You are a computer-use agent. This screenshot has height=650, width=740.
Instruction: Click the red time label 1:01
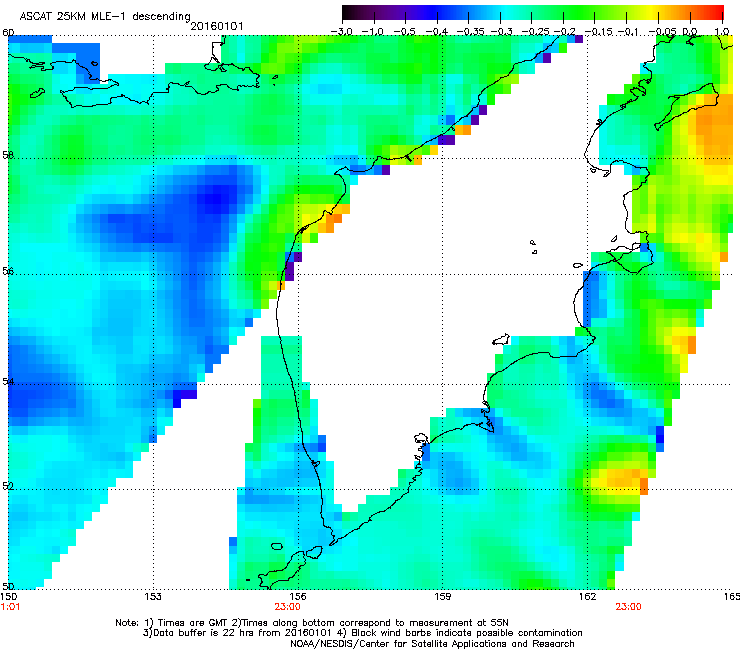[x=10, y=607]
